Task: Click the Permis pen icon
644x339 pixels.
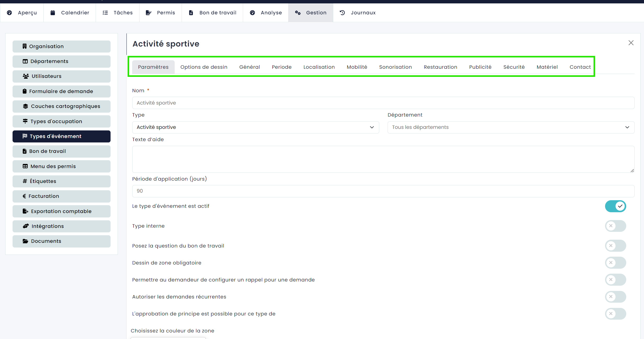Action: tap(148, 13)
